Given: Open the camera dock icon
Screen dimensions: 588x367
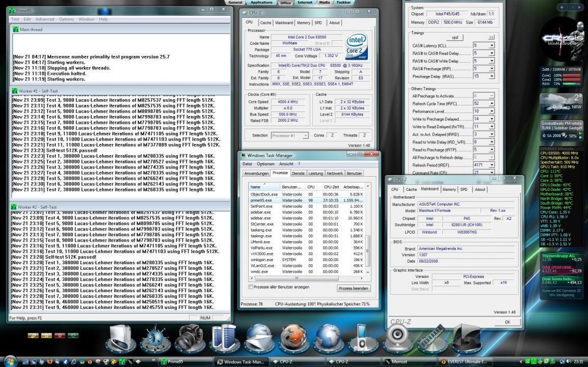Looking at the screenshot, I should [x=189, y=338].
